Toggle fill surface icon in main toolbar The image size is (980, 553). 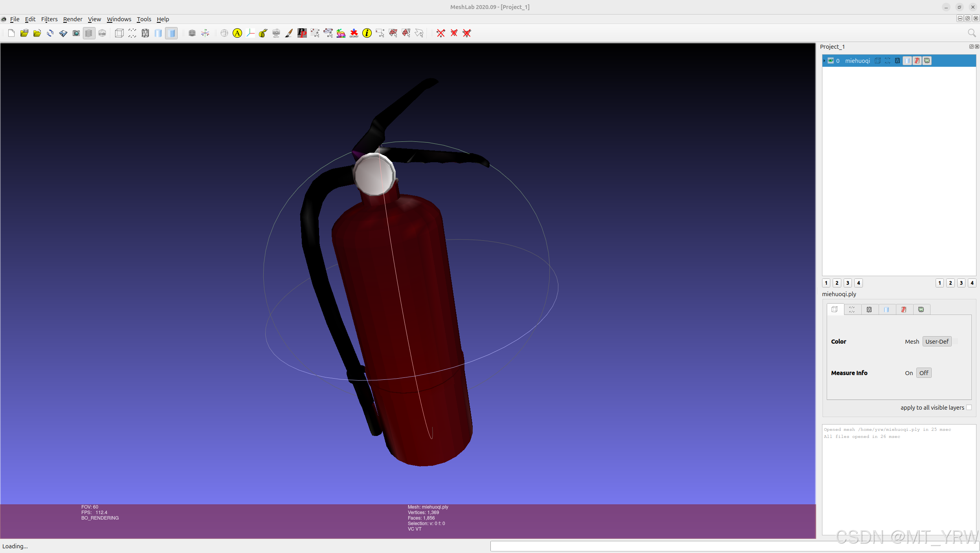158,33
